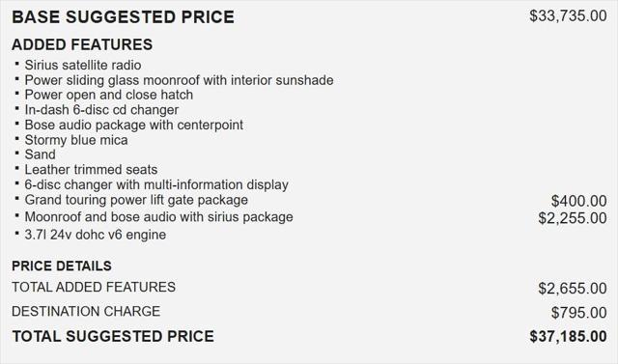Click the Stormy blue mica entry
Viewport: 618px width, 364px height.
(x=76, y=140)
